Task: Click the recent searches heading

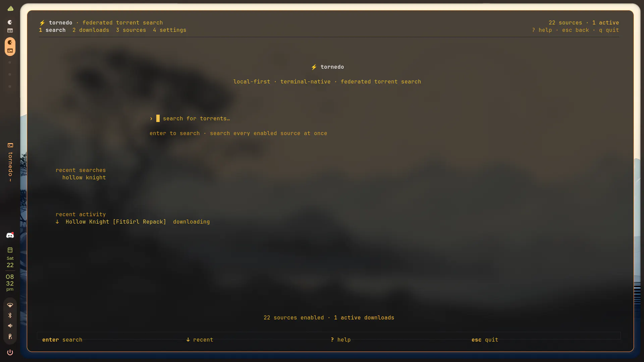Action: click(x=81, y=170)
